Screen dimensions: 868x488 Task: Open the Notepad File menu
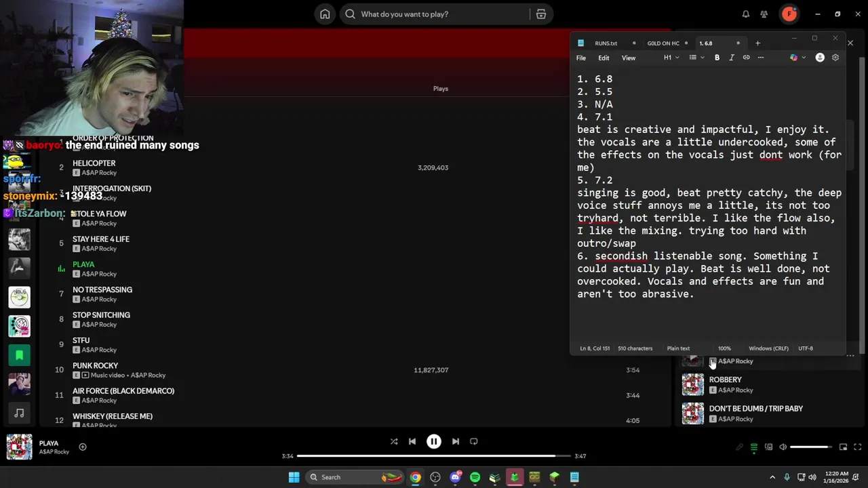point(581,58)
